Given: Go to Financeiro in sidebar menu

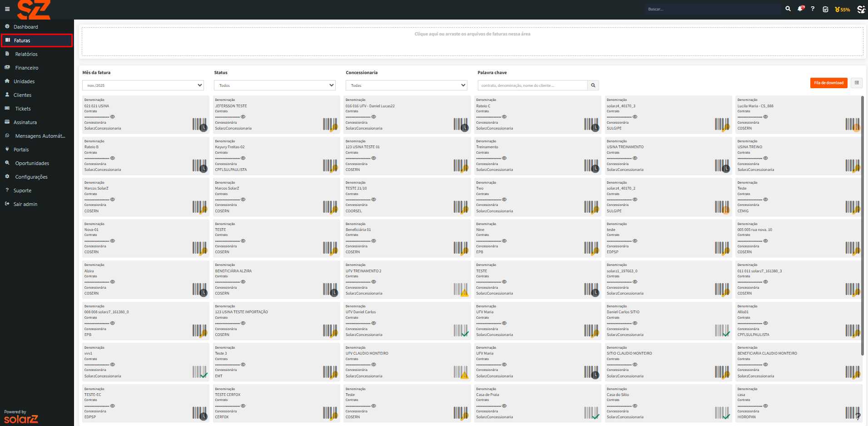Looking at the screenshot, I should (27, 68).
